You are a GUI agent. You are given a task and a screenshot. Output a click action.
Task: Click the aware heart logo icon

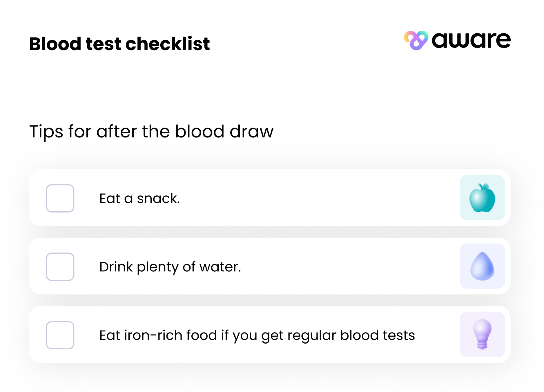(x=416, y=41)
